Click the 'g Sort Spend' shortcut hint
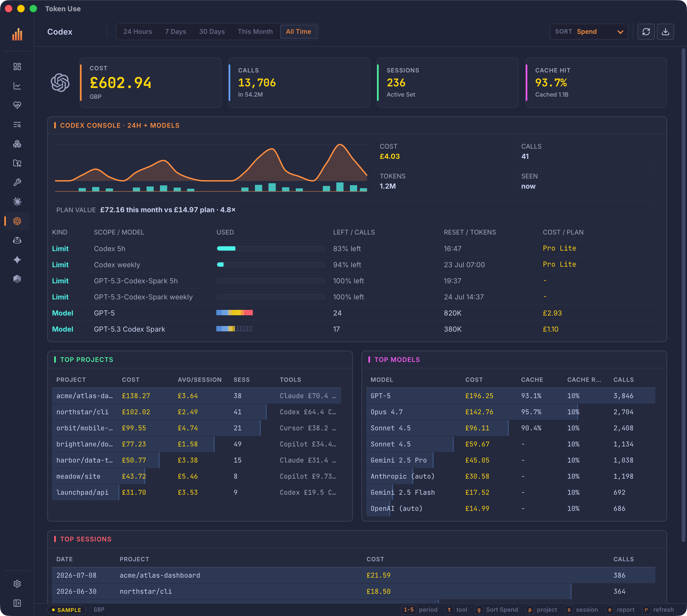The width and height of the screenshot is (687, 616). [x=496, y=610]
